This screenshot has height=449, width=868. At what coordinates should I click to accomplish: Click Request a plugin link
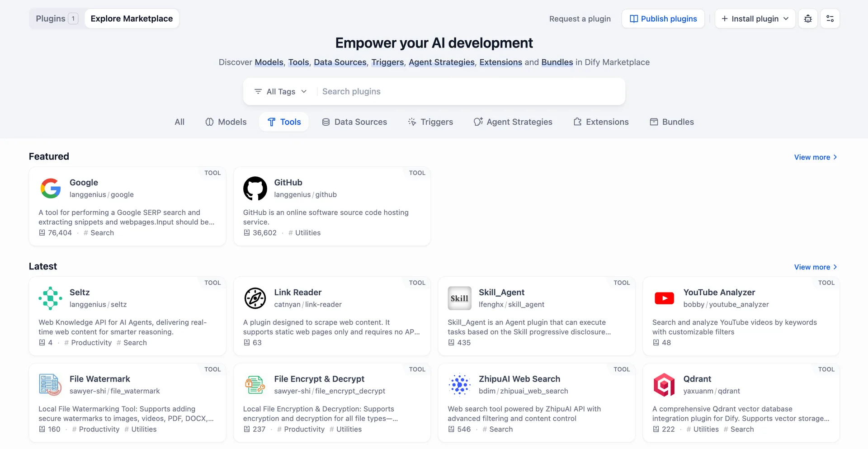[580, 19]
